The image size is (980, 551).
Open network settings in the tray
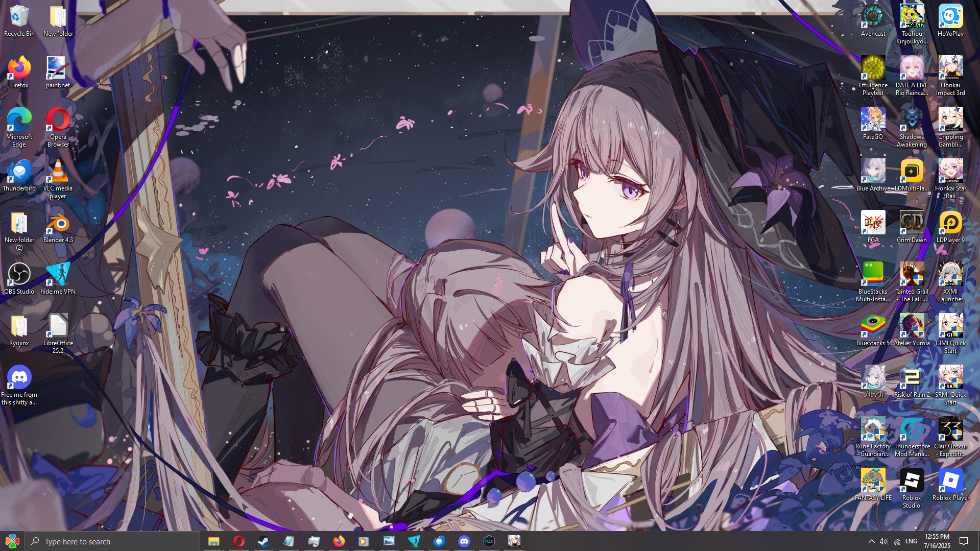point(897,541)
